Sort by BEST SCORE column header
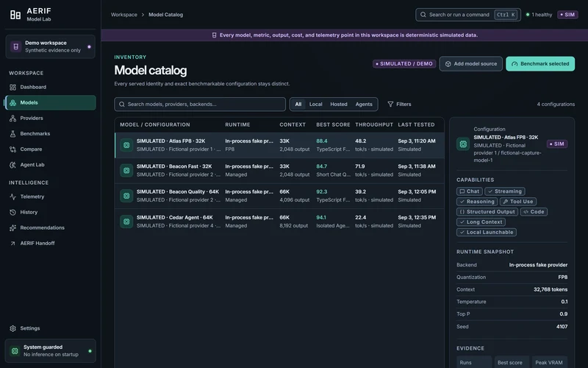Screen dimensions: 588x368 [x=333, y=124]
